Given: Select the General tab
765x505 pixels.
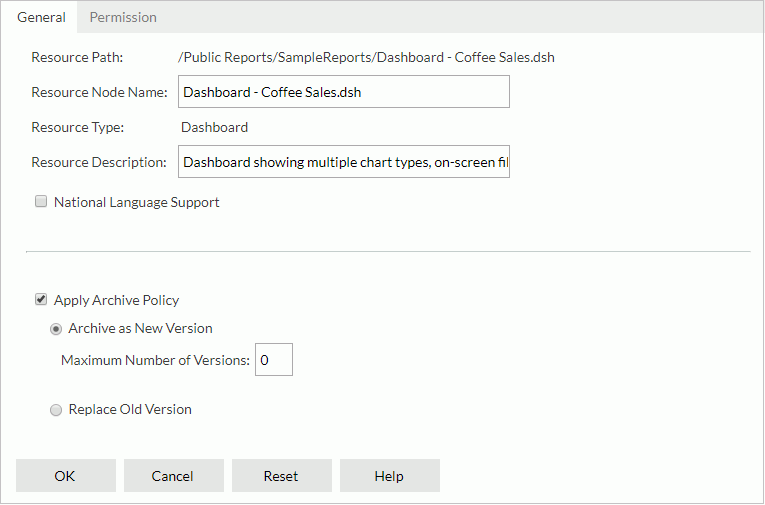Looking at the screenshot, I should (41, 17).
